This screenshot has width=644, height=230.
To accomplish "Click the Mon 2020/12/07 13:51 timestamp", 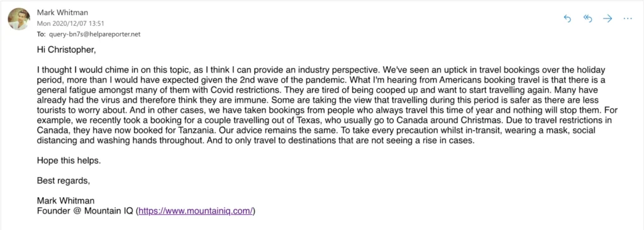I will tap(70, 23).
